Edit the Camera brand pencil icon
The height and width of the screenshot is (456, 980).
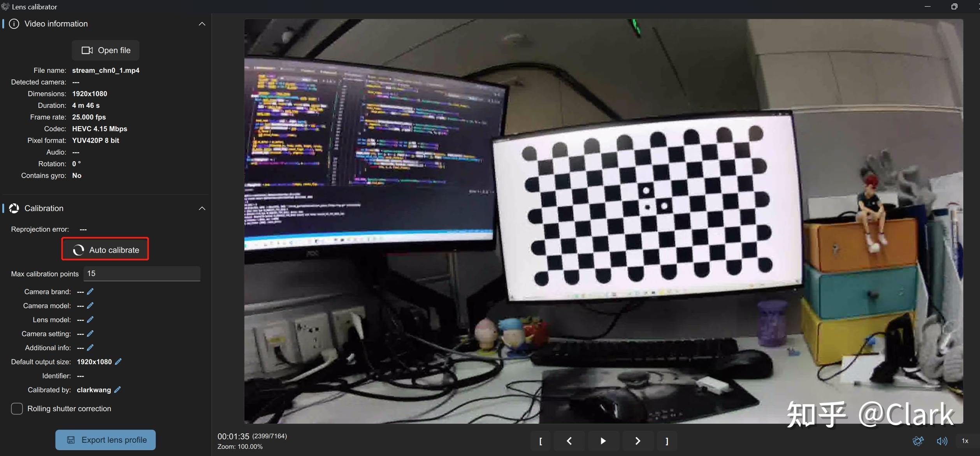pyautogui.click(x=90, y=292)
